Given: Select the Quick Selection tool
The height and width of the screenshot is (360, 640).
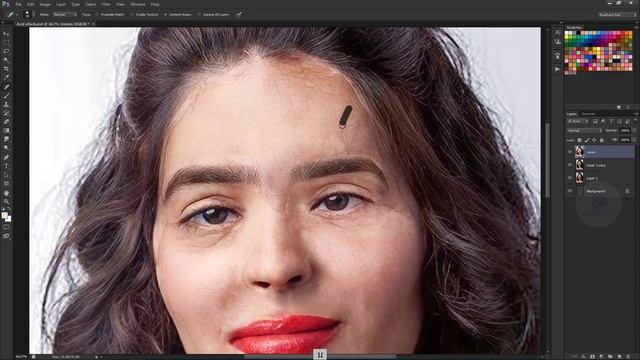Looking at the screenshot, I should pos(6,60).
